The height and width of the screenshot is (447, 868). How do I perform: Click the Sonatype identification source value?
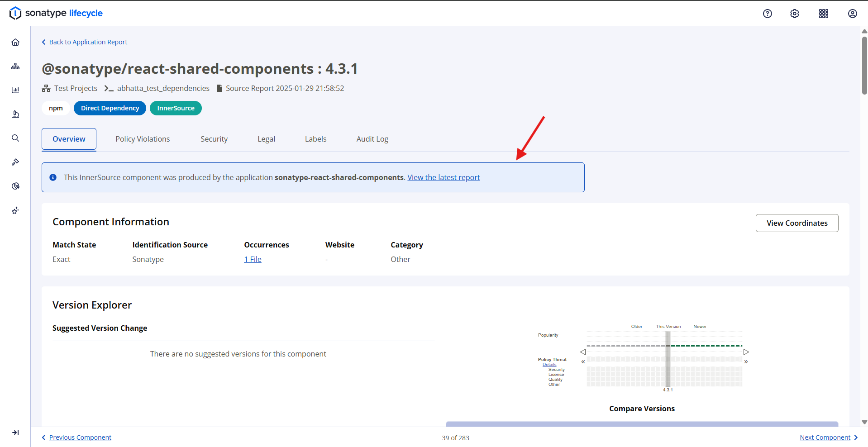(148, 259)
